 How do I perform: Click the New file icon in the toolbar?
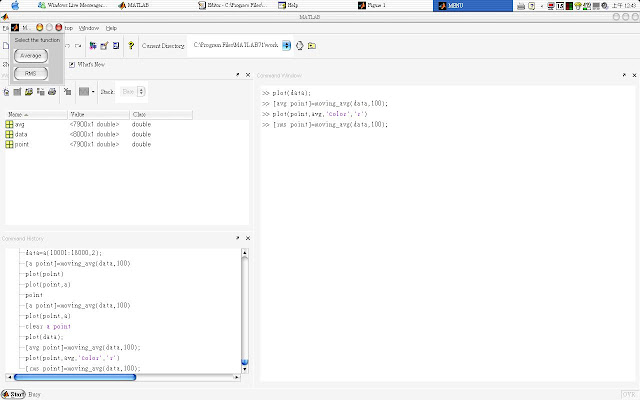6,46
